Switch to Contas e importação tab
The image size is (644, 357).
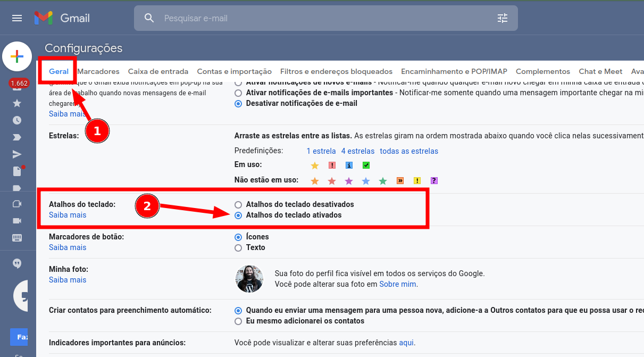pyautogui.click(x=234, y=71)
